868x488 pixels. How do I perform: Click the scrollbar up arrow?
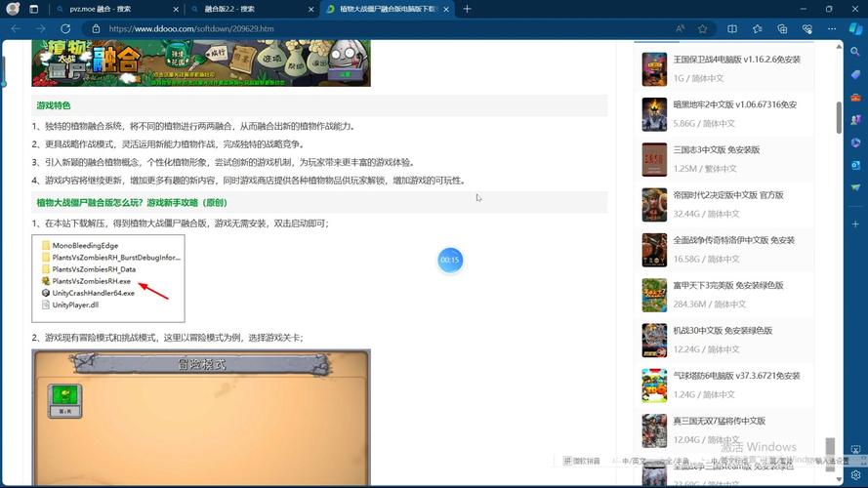coord(839,47)
